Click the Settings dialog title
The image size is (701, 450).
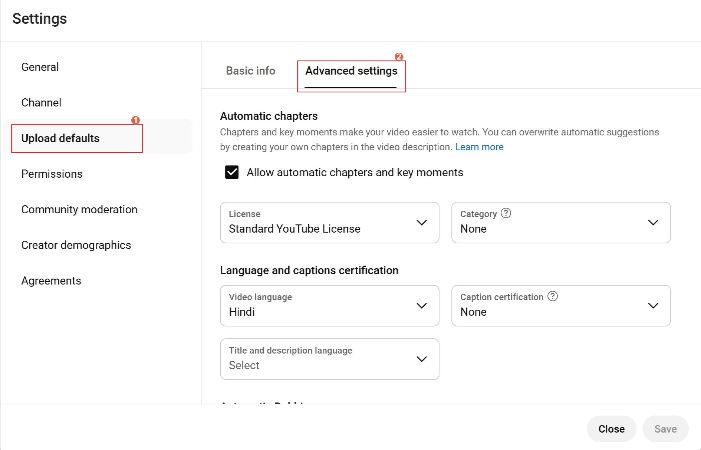[39, 19]
